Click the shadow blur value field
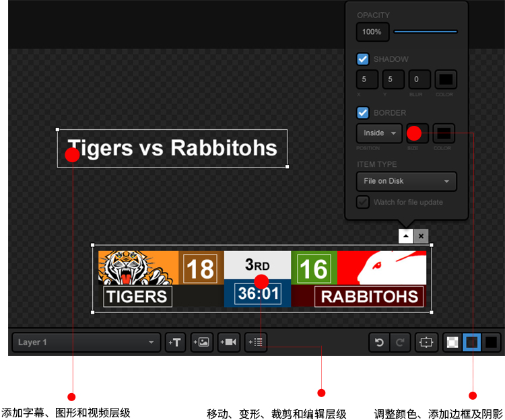Viewport: 505px width, 420px height. tap(419, 79)
